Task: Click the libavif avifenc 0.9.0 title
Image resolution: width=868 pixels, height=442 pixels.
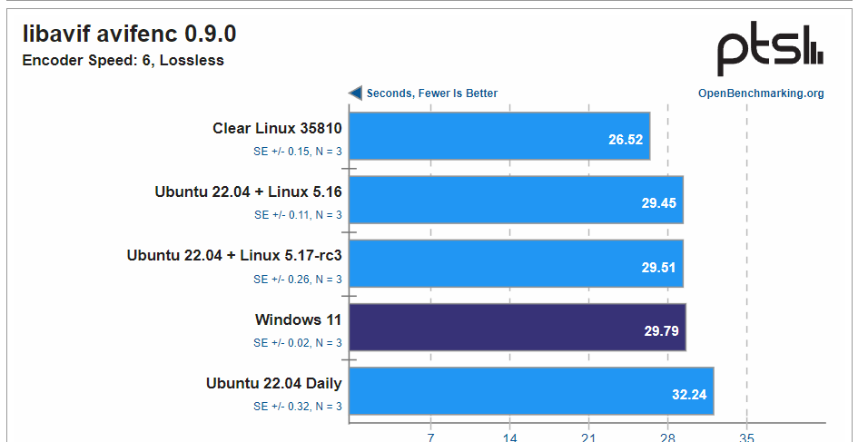Action: [129, 34]
